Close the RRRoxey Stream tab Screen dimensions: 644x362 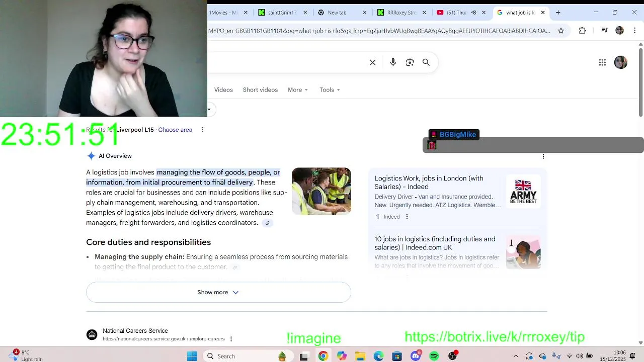pos(425,13)
